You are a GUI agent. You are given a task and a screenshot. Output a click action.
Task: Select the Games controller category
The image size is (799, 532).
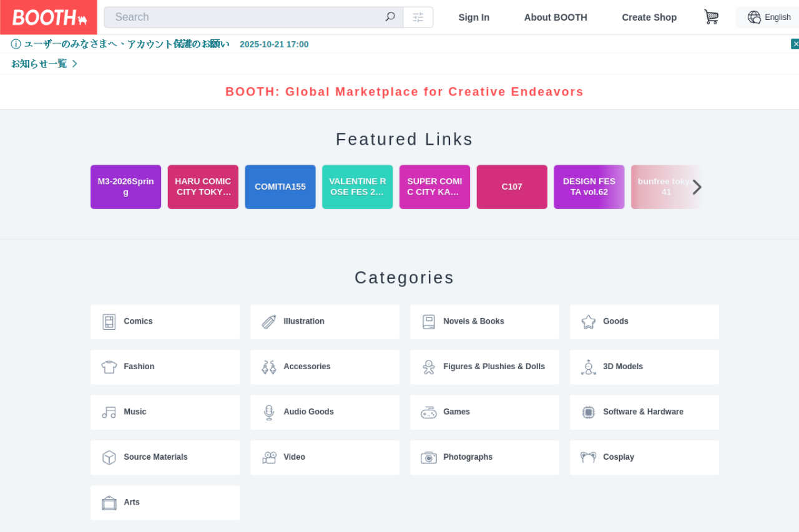coord(484,412)
